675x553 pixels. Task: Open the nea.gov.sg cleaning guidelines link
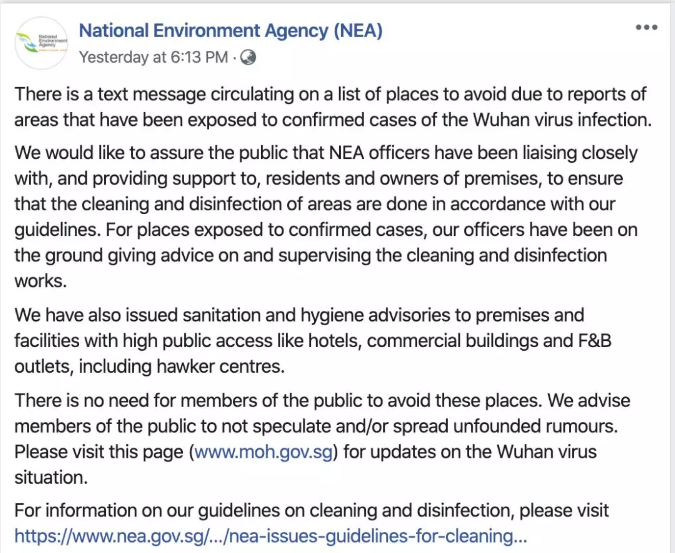coord(270,534)
